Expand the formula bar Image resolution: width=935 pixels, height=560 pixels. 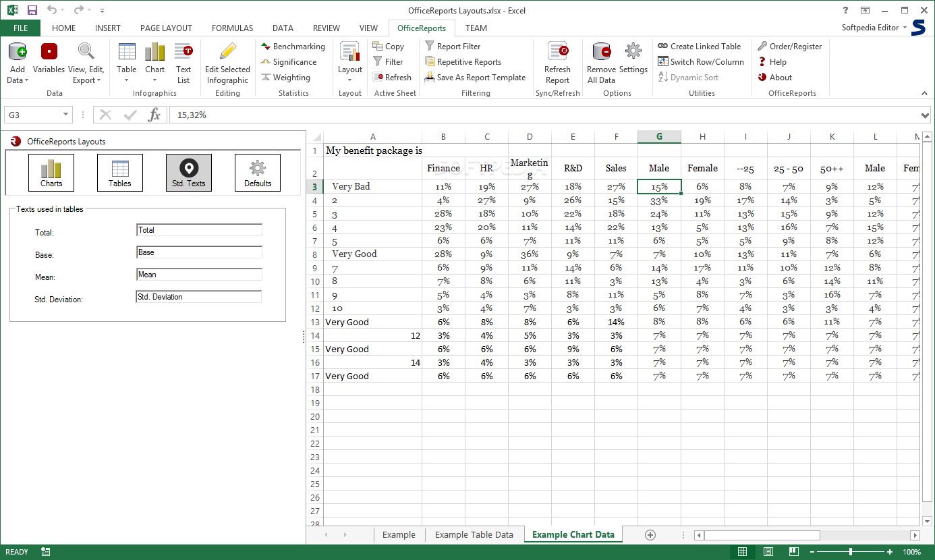point(925,115)
